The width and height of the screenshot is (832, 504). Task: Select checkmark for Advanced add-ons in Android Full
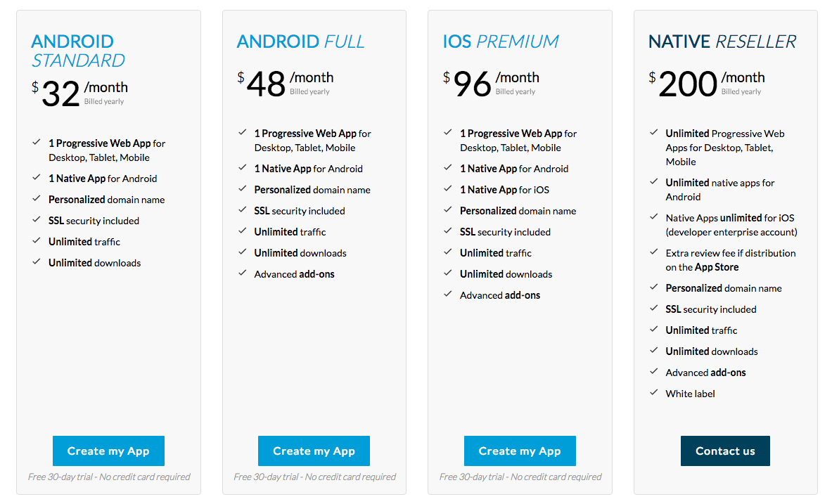243,273
